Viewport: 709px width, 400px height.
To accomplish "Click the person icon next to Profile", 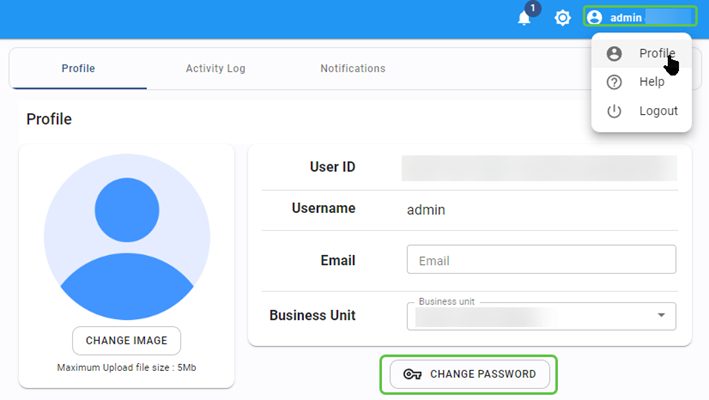I will click(x=614, y=53).
